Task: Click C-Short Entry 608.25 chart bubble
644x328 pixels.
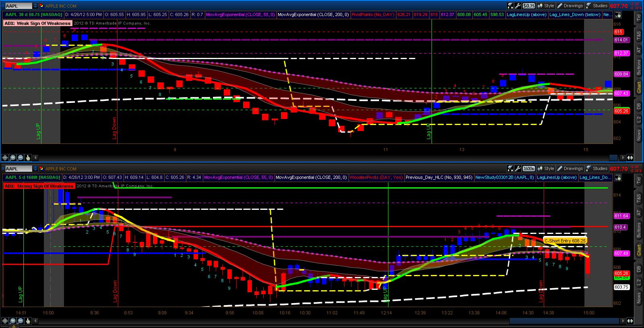Action: tap(565, 241)
